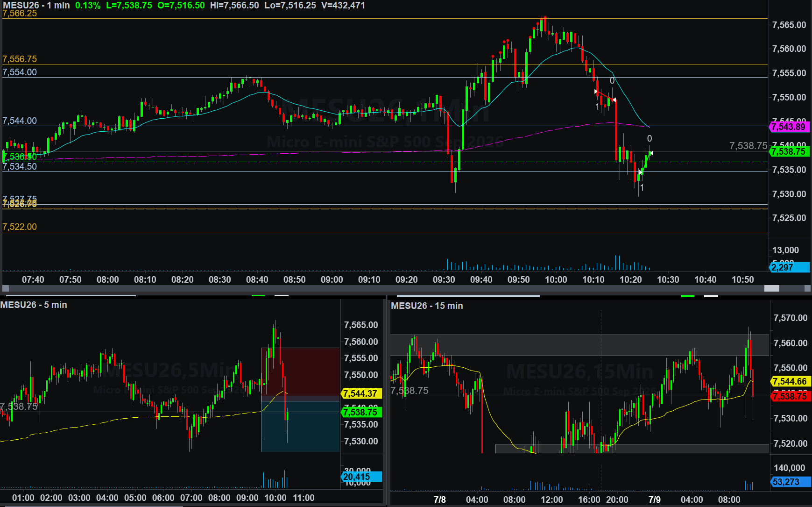Click the Hi=7,566.50 value in header
The width and height of the screenshot is (812, 507).
point(234,5)
